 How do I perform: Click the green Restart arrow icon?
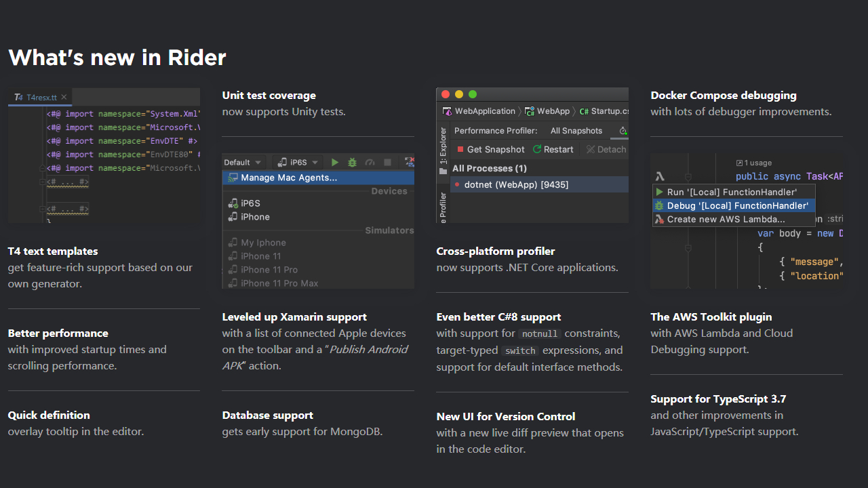(537, 149)
